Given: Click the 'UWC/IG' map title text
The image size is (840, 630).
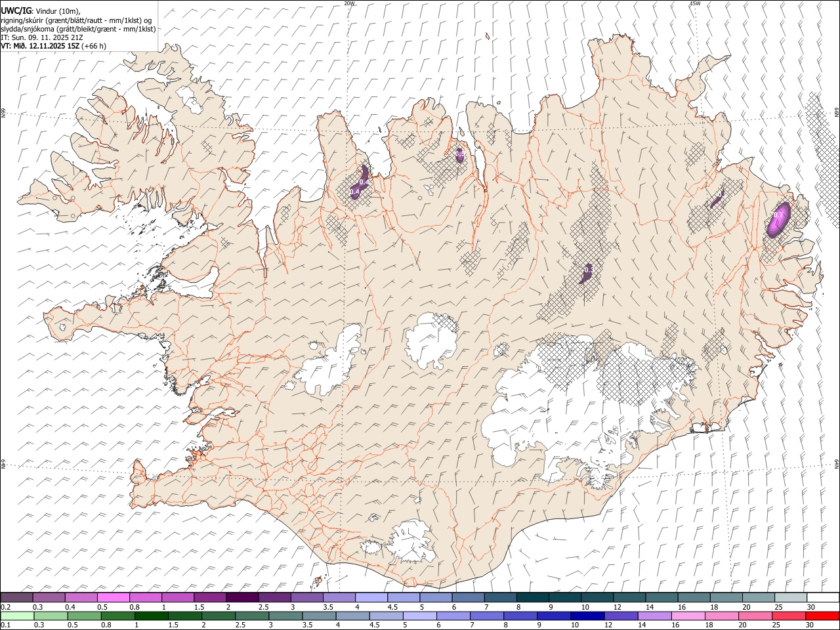Looking at the screenshot, I should pyautogui.click(x=16, y=10).
